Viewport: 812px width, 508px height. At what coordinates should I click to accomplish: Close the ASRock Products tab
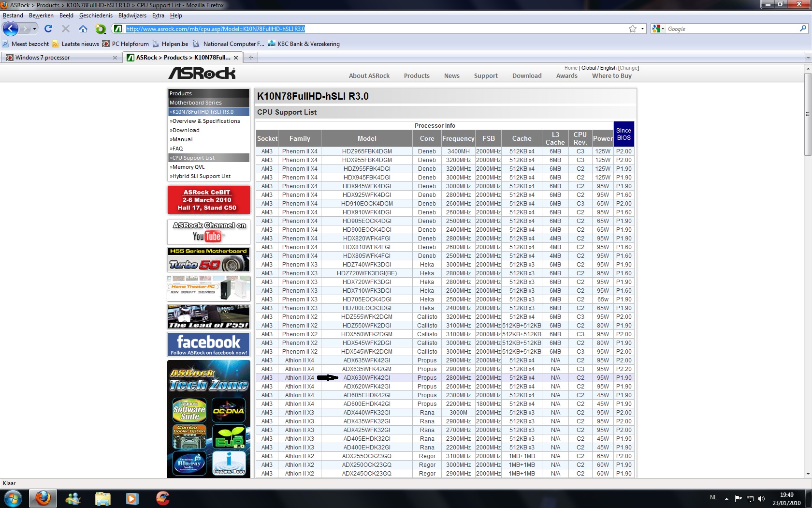[x=236, y=58]
